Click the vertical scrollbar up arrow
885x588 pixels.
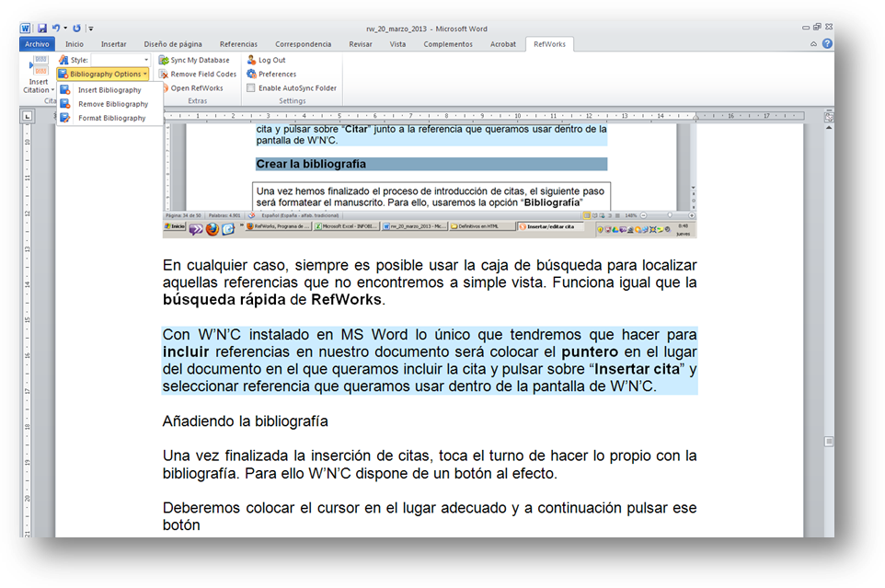pos(829,128)
